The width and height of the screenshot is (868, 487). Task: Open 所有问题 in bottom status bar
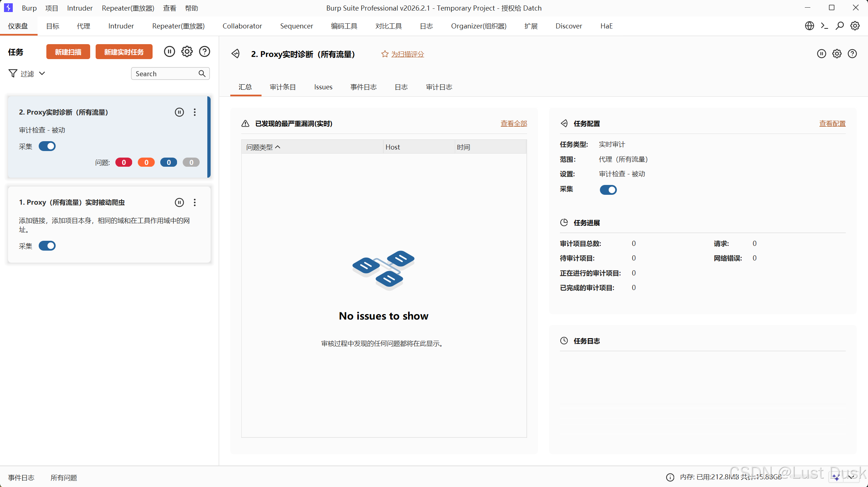pyautogui.click(x=64, y=478)
